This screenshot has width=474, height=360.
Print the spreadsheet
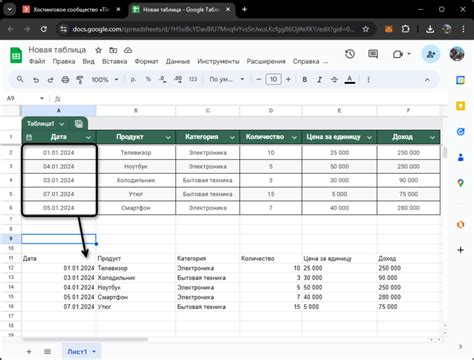click(65, 80)
